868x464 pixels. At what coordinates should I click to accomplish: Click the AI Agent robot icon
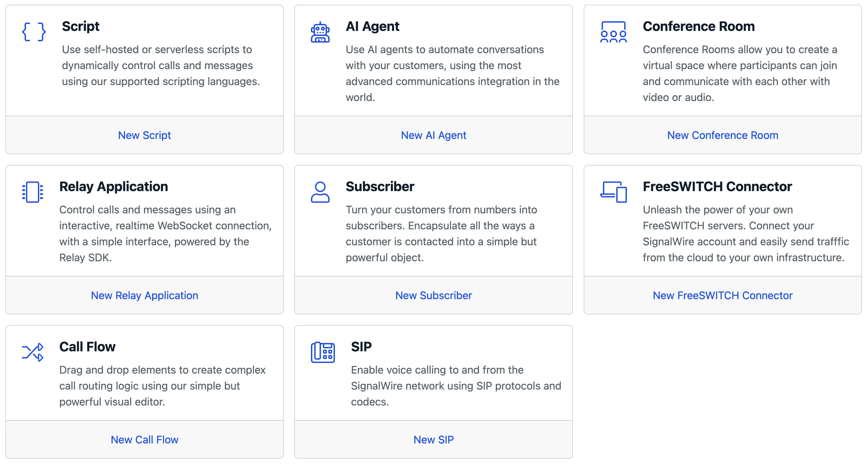pos(320,32)
